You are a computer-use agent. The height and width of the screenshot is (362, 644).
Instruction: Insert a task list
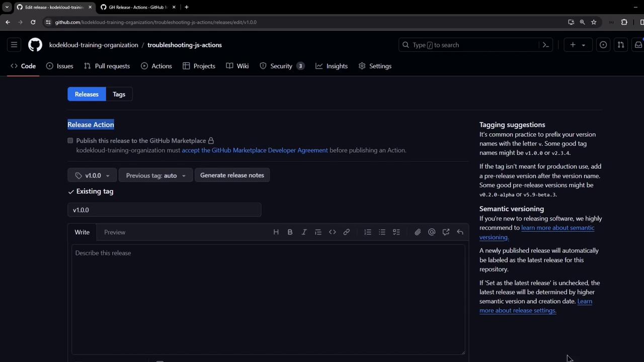[396, 232]
